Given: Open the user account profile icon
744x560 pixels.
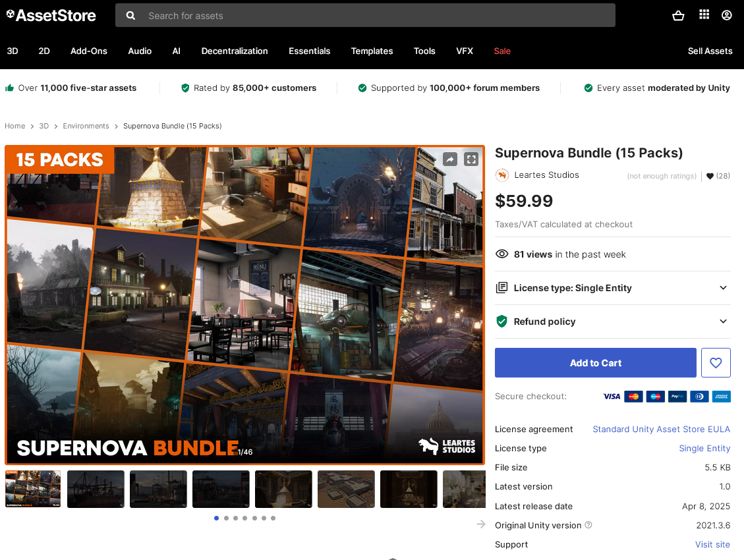Looking at the screenshot, I should click(x=726, y=15).
